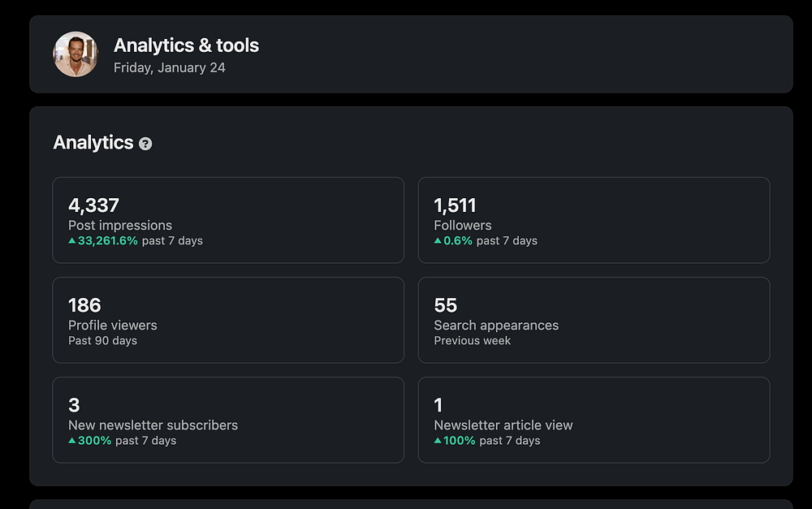The height and width of the screenshot is (509, 812).
Task: Open the Search appearances card
Action: pos(593,320)
